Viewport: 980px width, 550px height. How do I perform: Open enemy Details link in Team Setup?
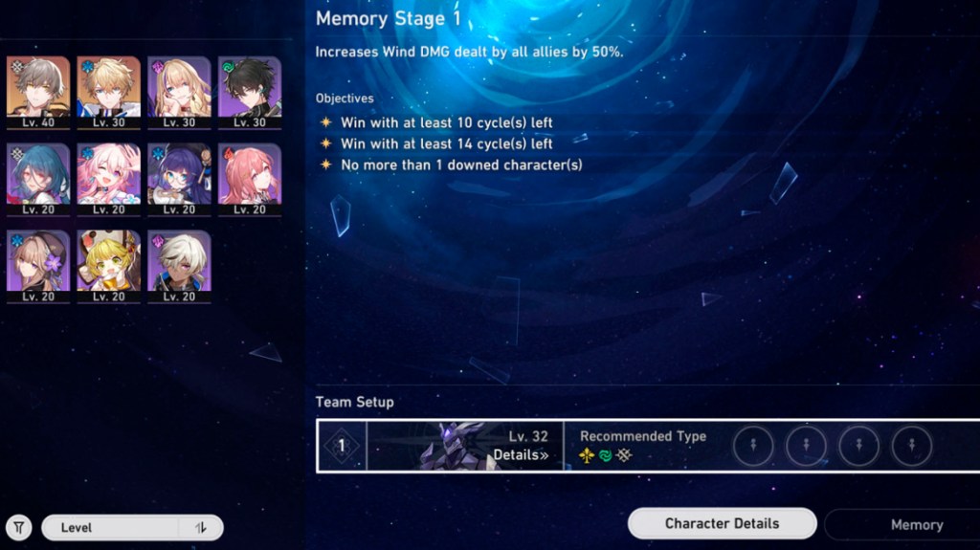[521, 455]
